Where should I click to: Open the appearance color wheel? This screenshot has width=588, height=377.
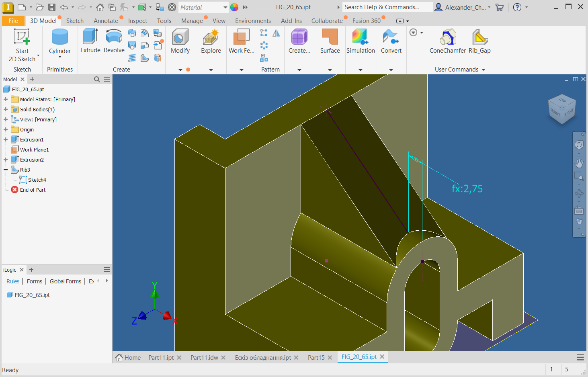point(234,7)
